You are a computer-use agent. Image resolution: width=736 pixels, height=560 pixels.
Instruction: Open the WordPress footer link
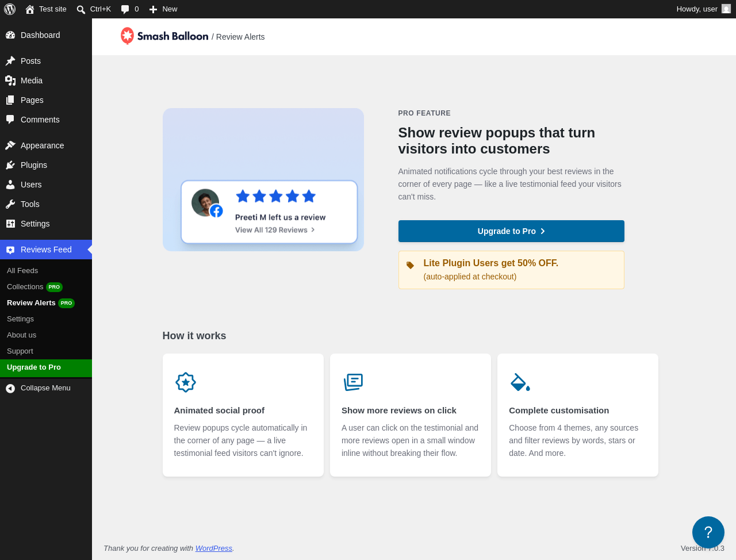[214, 549]
